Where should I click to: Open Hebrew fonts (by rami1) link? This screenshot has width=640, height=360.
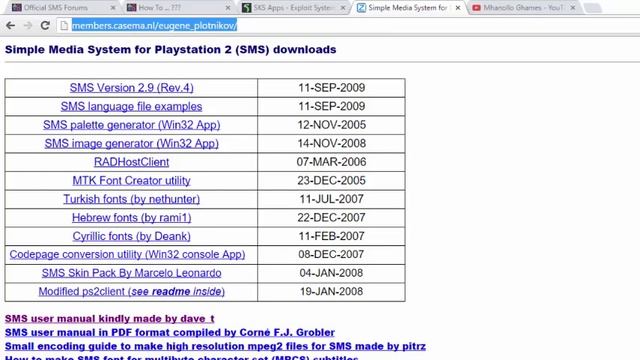tap(131, 218)
